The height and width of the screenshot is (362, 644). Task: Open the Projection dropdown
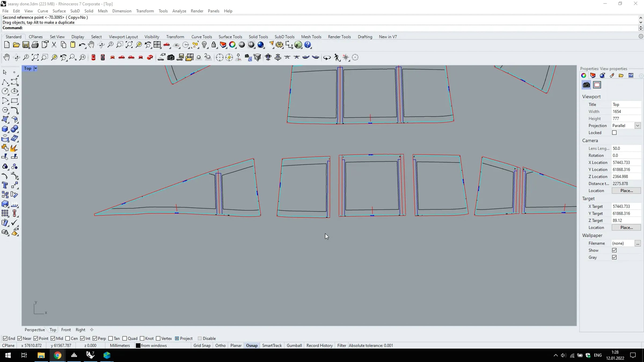[x=638, y=125]
